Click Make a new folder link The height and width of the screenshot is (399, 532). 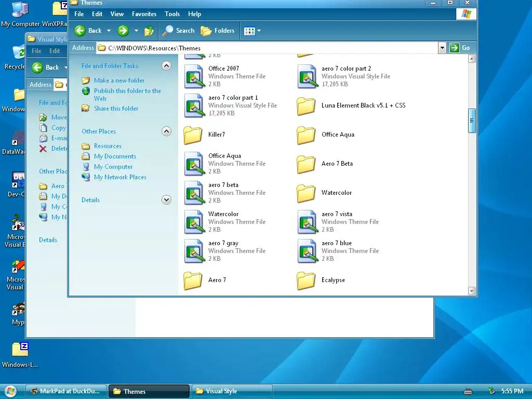tap(119, 81)
